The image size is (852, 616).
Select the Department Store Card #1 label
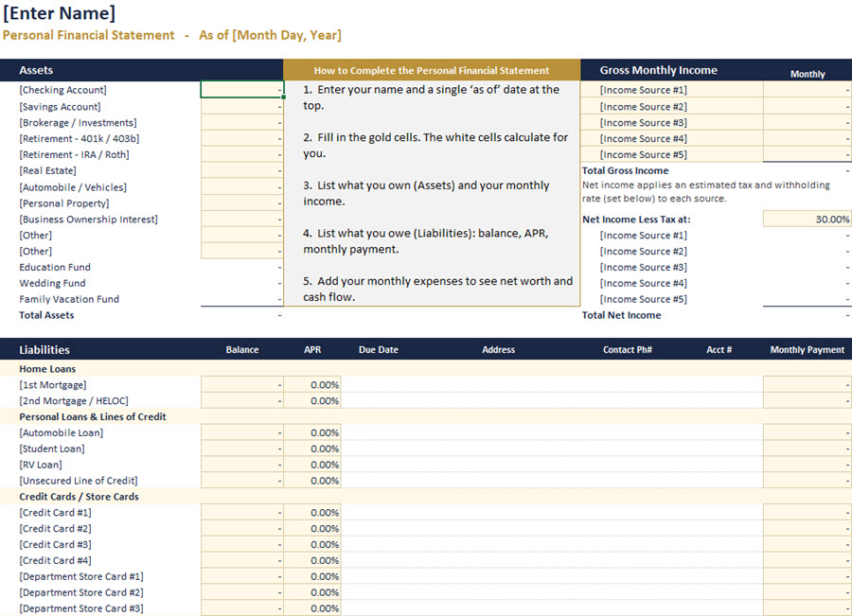pyautogui.click(x=81, y=576)
